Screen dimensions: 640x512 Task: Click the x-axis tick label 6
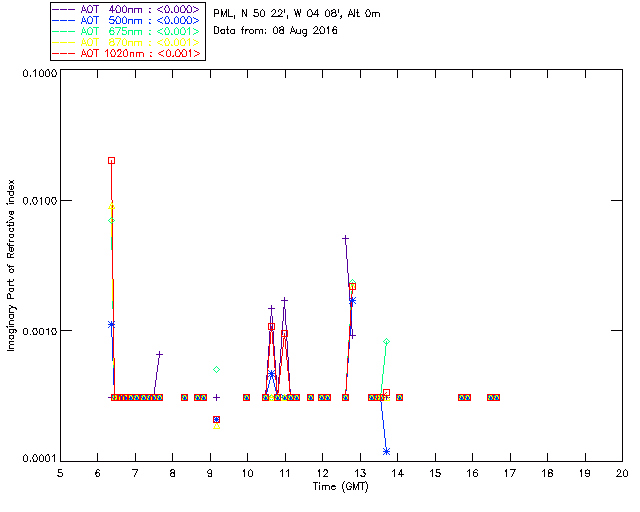click(x=98, y=473)
